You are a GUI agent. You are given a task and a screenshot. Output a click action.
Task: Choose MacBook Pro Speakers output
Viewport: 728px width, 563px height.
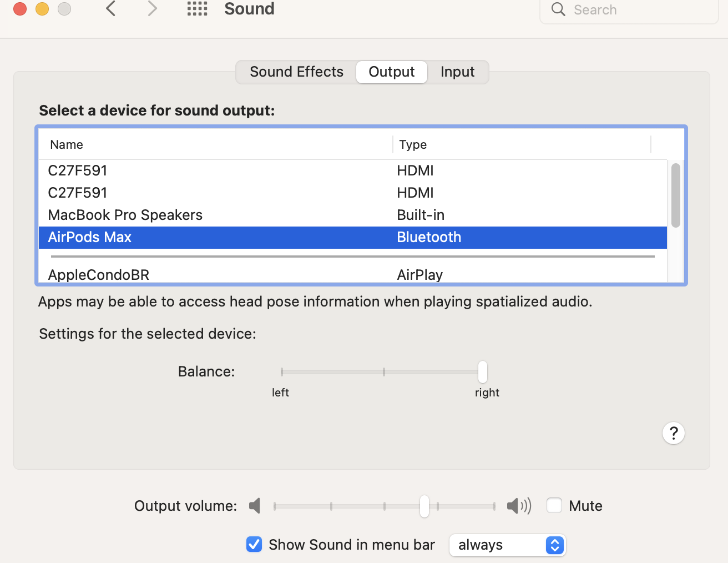[353, 215]
